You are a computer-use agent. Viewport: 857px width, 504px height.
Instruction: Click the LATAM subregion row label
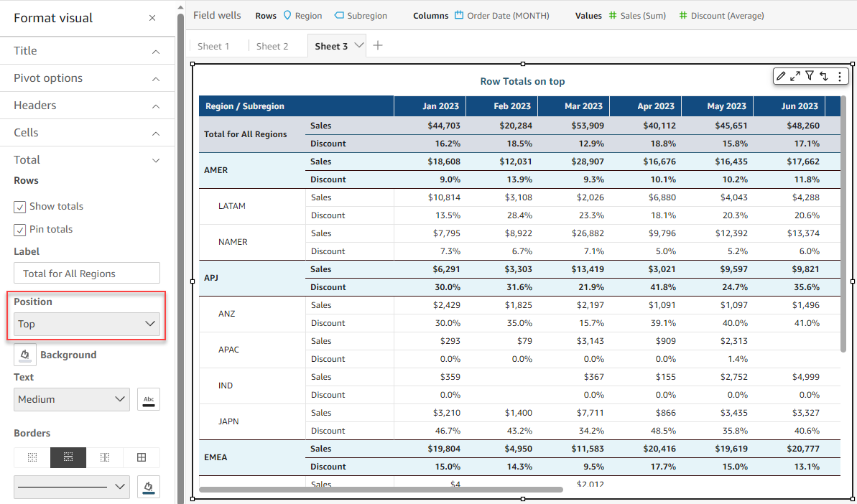pos(232,206)
